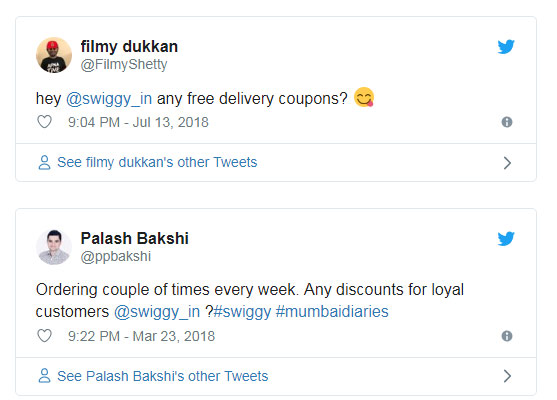Viewport: 557px width, 400px height.
Task: Open Palash Bakshi's profile picture
Action: 54,247
